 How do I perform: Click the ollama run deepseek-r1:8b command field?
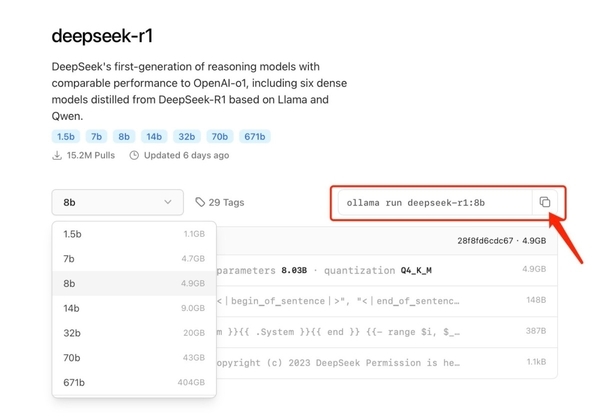(430, 202)
